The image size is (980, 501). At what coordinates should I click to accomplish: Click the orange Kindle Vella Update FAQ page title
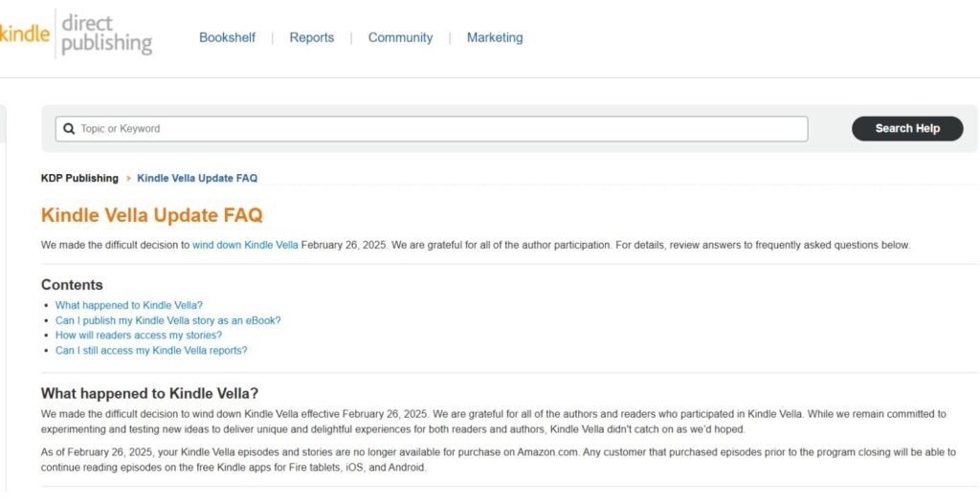pyautogui.click(x=151, y=215)
